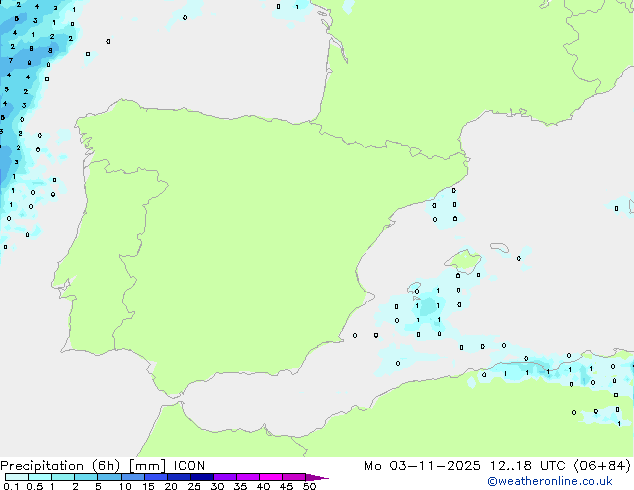Click the 10–15 mm legend color swatch
This screenshot has height=490, width=634.
(132, 477)
